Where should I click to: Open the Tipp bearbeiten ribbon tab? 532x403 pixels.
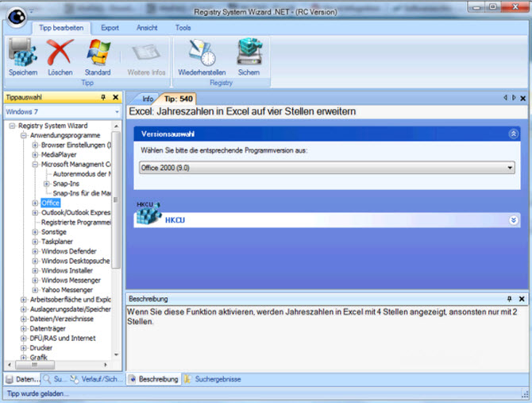61,28
